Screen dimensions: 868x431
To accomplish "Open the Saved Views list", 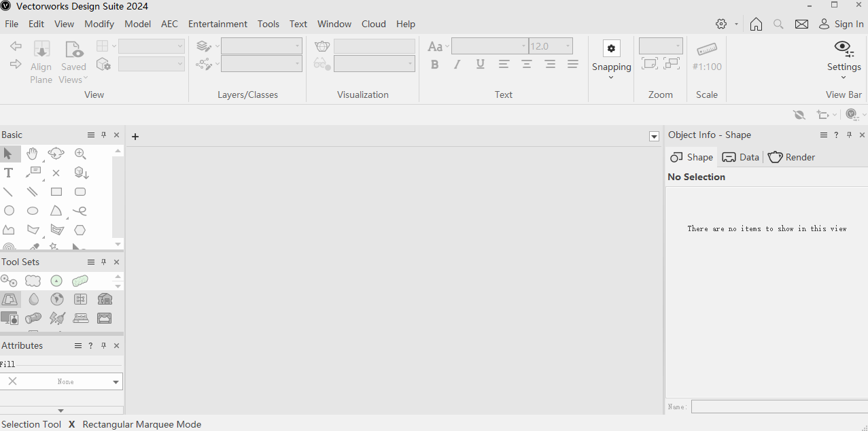I will click(73, 62).
